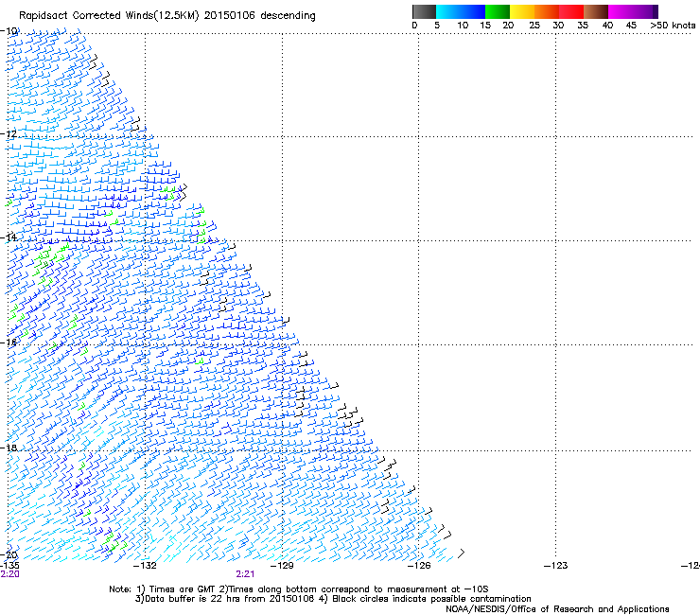The height and width of the screenshot is (615, 700).
Task: Click the longitude label '-135'
Action: (x=9, y=566)
